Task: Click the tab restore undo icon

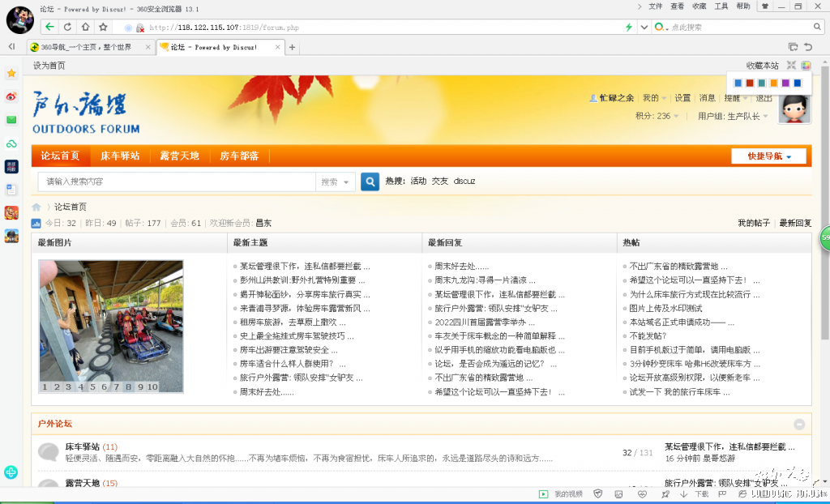Action: coord(808,46)
